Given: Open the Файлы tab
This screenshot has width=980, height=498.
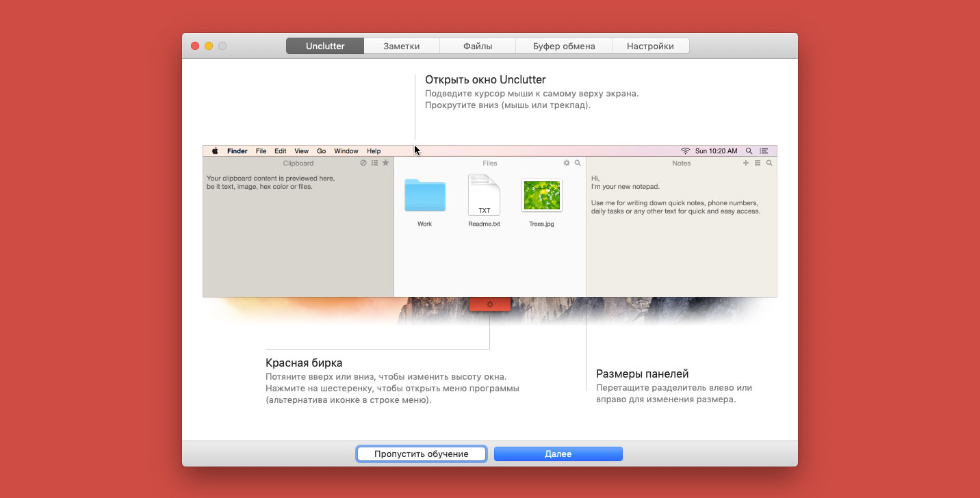Looking at the screenshot, I should pyautogui.click(x=477, y=47).
